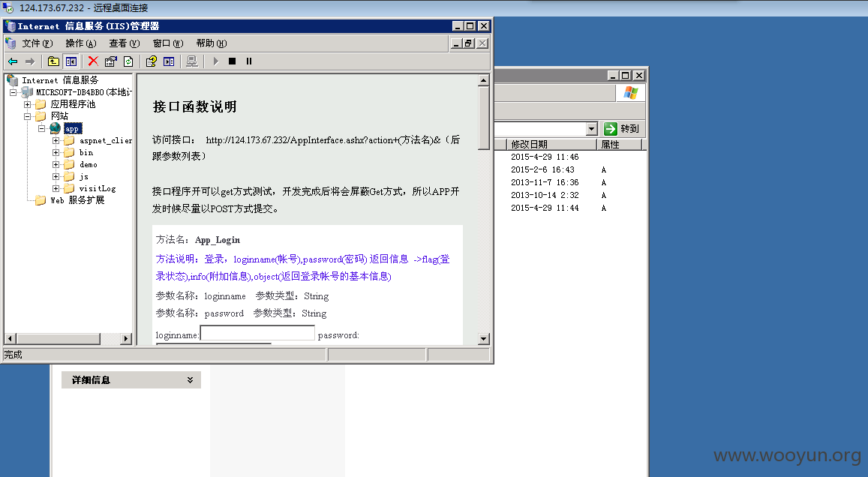The width and height of the screenshot is (868, 477).
Task: Click the remote desktop connection title icon
Action: (8, 7)
